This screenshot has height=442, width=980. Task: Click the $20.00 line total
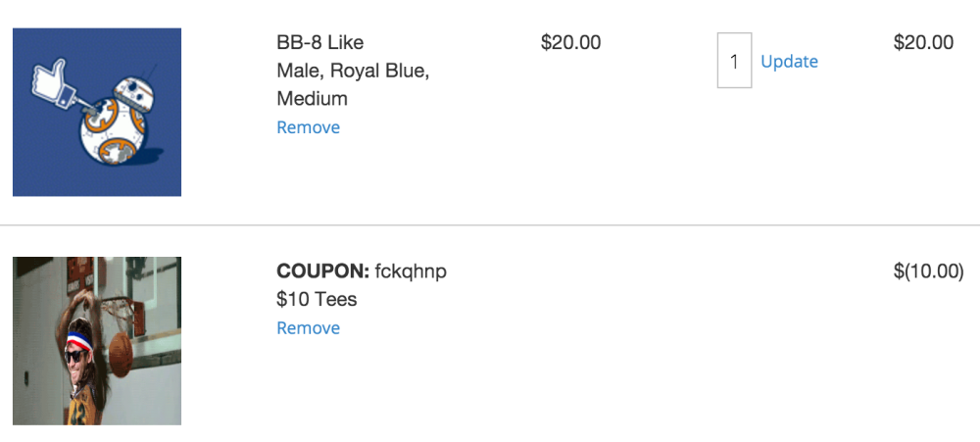(923, 42)
